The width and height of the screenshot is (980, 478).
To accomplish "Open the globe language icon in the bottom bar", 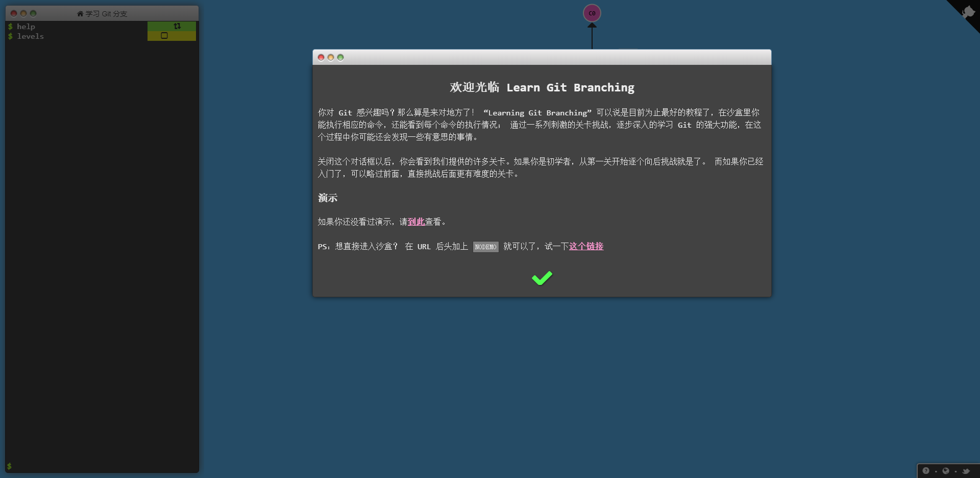I will [x=945, y=471].
